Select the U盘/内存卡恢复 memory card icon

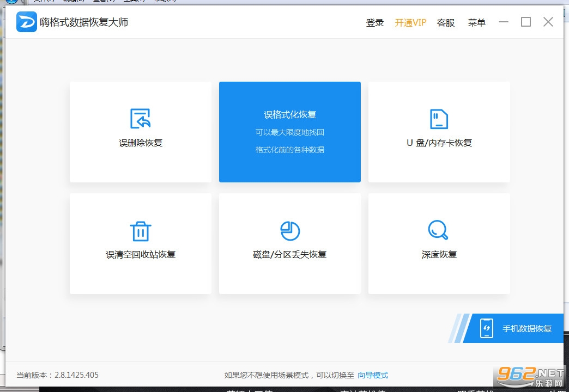[x=439, y=119]
